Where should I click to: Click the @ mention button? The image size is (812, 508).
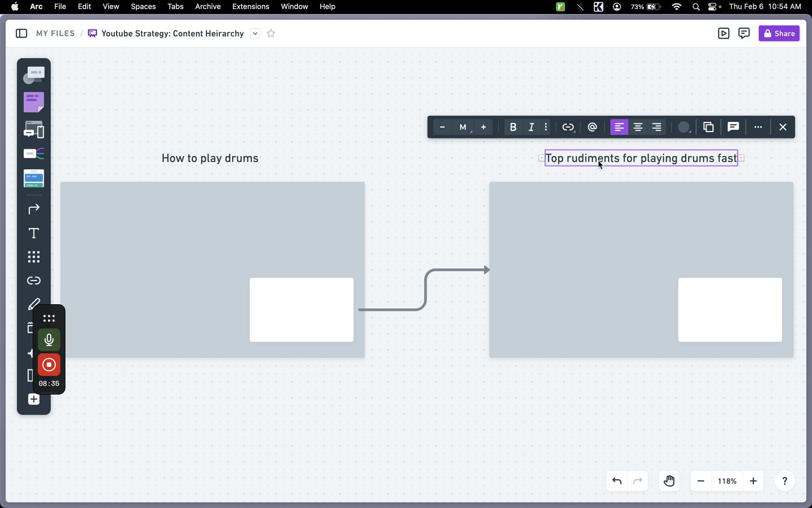coord(592,127)
